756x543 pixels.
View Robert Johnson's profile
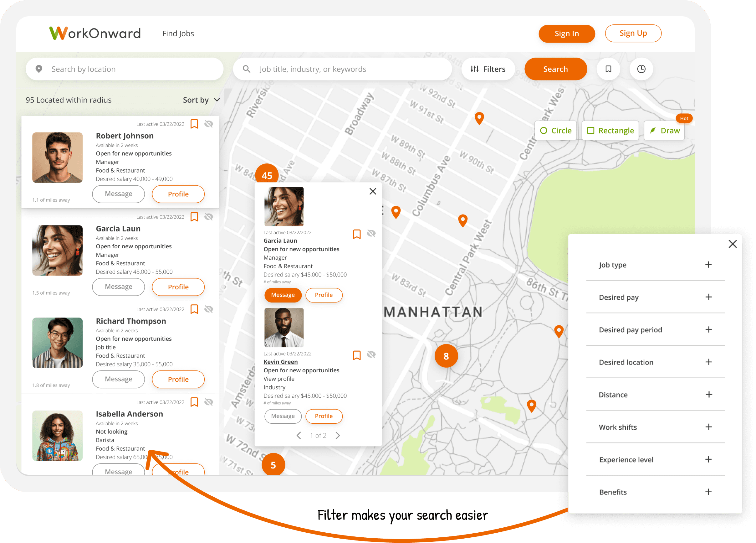(178, 194)
